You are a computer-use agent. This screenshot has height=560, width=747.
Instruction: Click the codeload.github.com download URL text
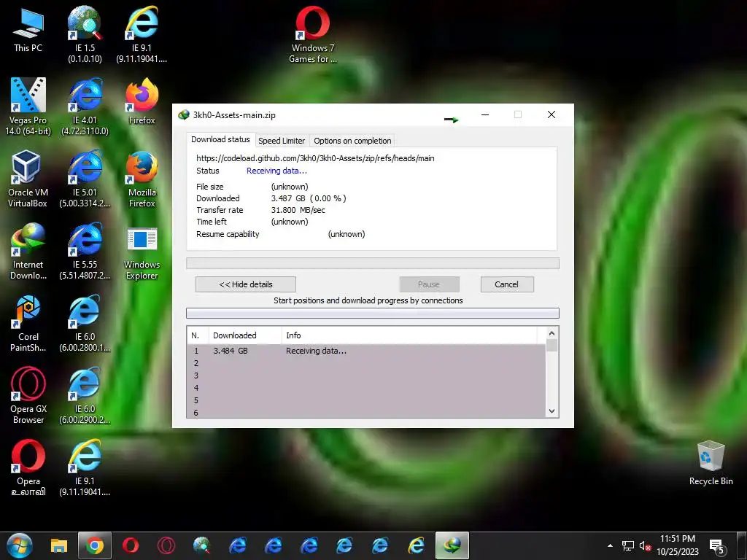click(x=315, y=158)
